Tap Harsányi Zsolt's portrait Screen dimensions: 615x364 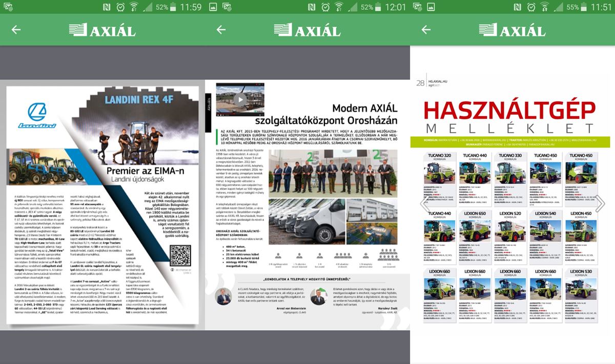319,296
